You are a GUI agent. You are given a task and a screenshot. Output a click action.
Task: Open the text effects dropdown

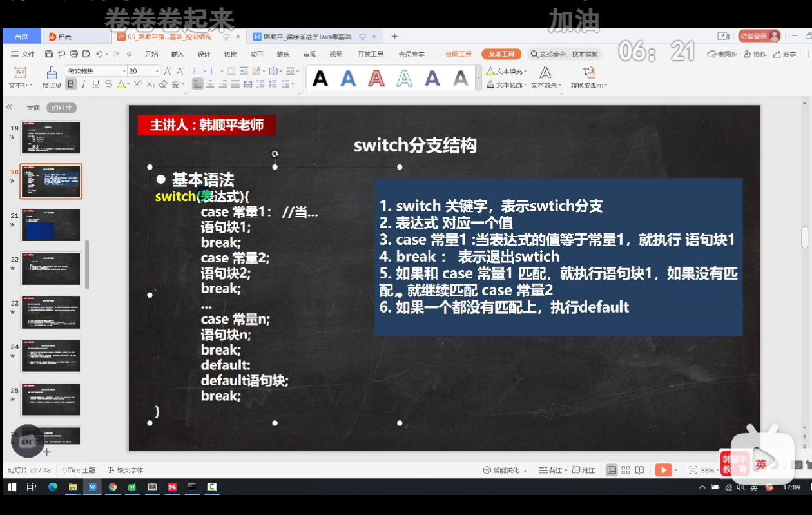(546, 77)
